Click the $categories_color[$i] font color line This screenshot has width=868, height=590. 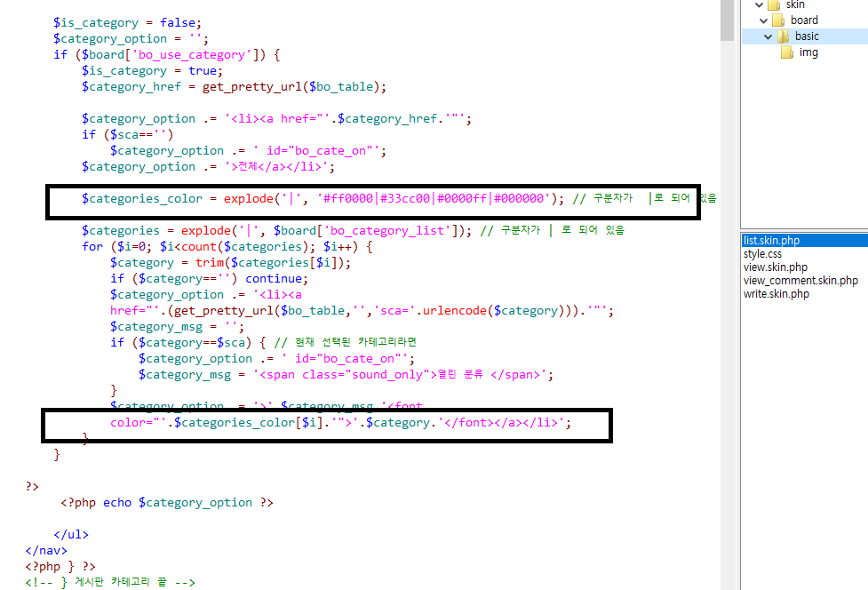340,422
